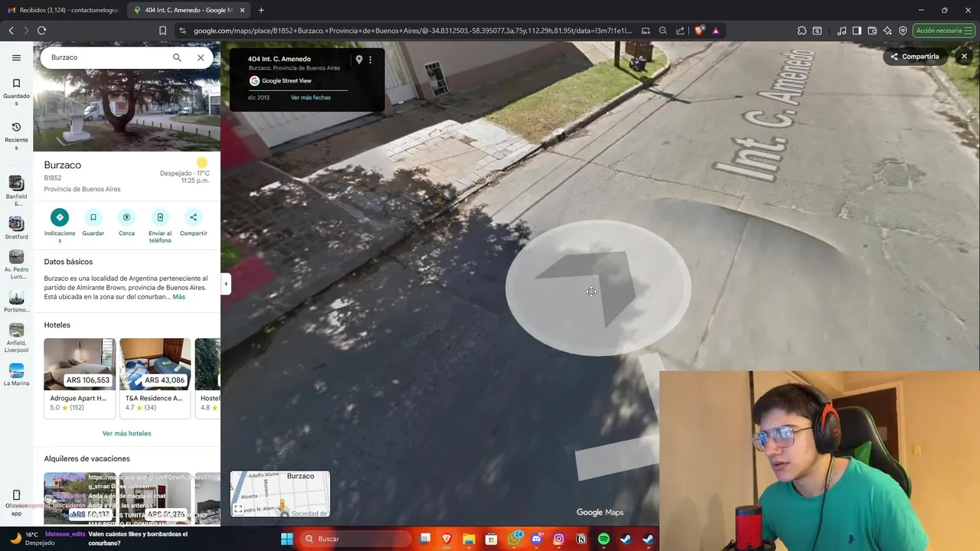Viewport: 980px width, 551px height.
Task: Open the T&A Residence hotel card
Action: tap(155, 378)
